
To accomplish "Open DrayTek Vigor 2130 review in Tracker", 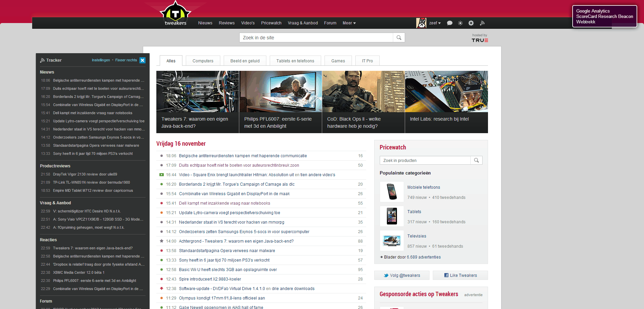I will pyautogui.click(x=85, y=174).
